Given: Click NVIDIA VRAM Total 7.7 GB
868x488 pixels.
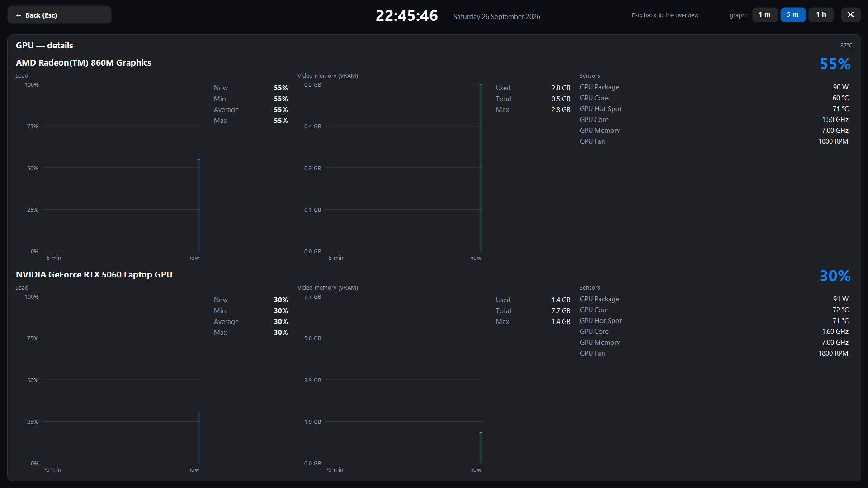Looking at the screenshot, I should click(533, 311).
